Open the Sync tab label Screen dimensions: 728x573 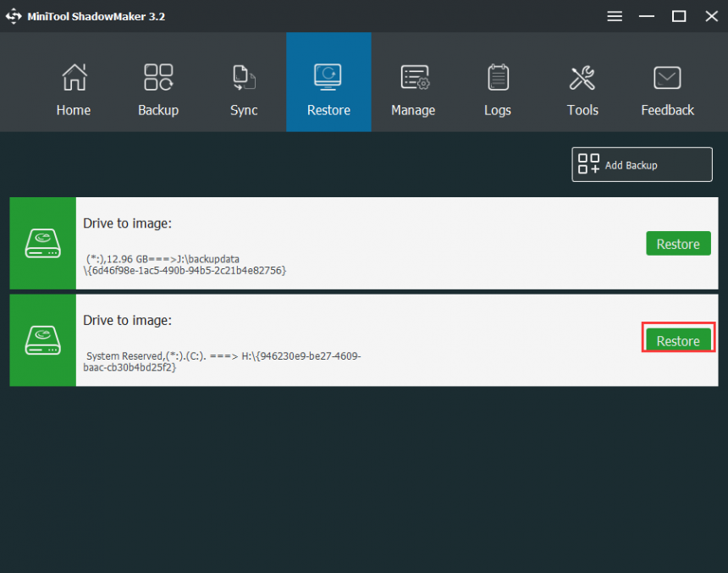[x=244, y=111]
